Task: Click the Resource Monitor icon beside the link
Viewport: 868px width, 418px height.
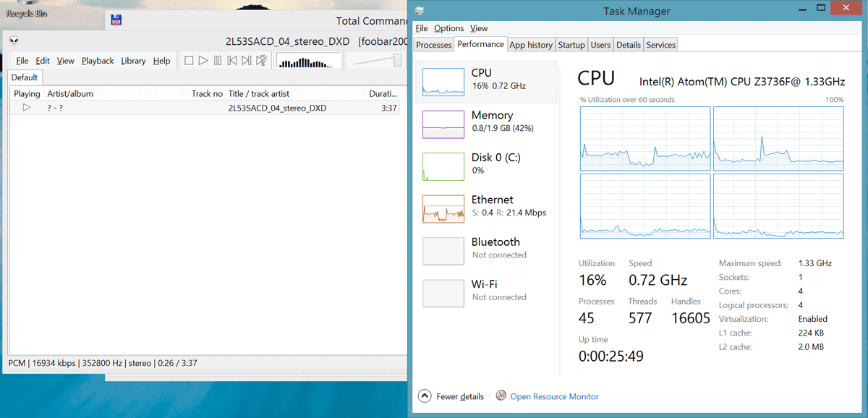Action: tap(501, 396)
